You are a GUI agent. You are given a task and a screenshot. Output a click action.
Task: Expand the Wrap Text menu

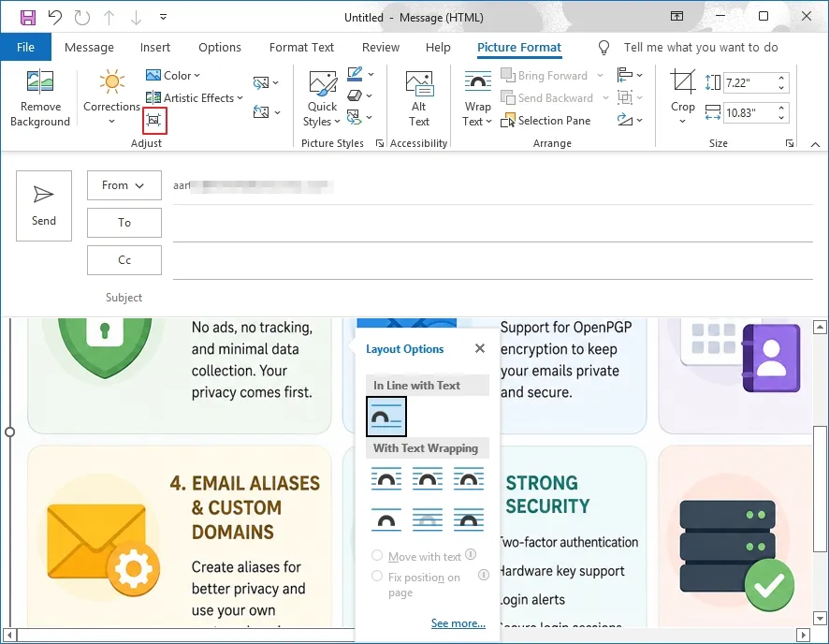(477, 98)
